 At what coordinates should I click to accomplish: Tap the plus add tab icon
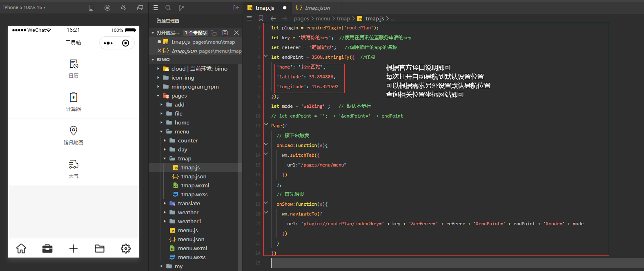(74, 249)
